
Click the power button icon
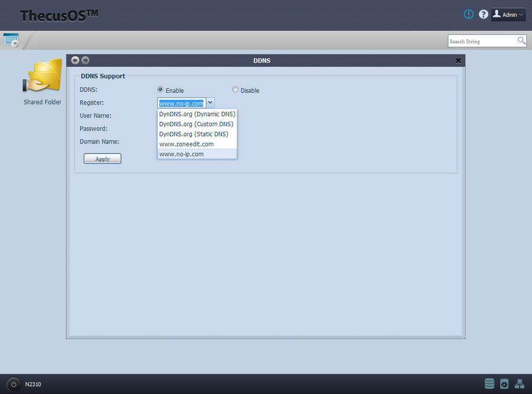14,384
